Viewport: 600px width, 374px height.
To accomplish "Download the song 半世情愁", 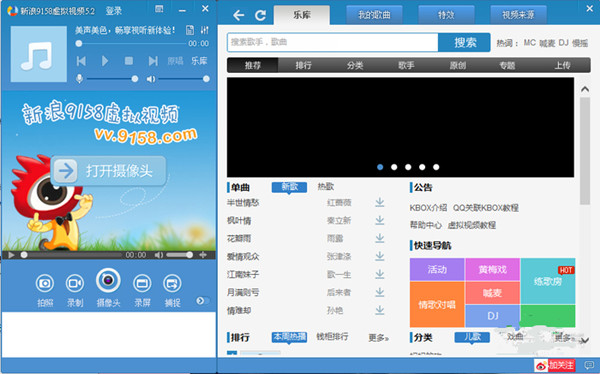I will pyautogui.click(x=380, y=202).
